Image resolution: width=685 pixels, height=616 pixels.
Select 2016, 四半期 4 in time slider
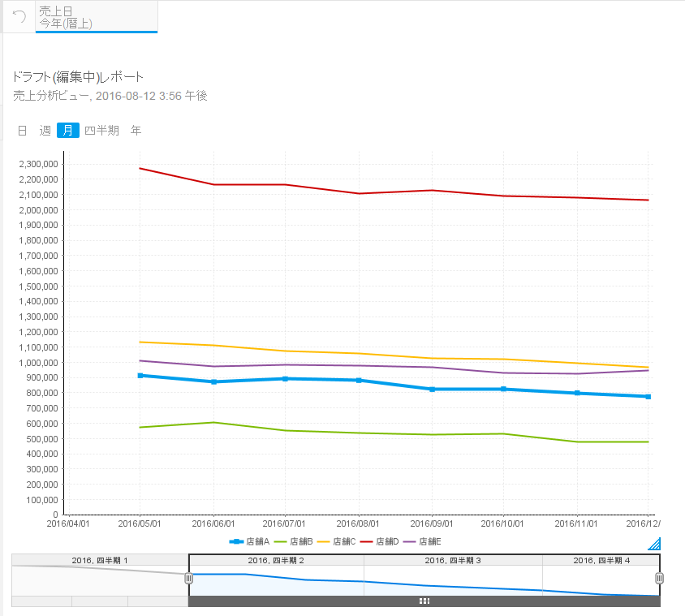click(x=601, y=561)
